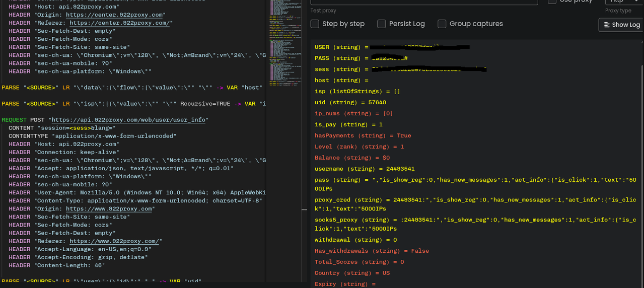Select the HEADER "Accept: application/json" line
The image size is (644, 288).
pyautogui.click(x=121, y=168)
